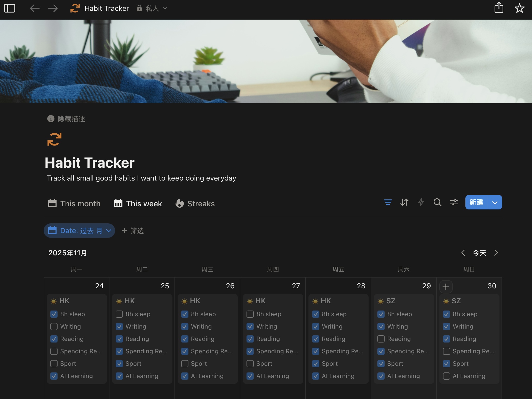532x399 pixels.
Task: Switch to the Streaks tab
Action: [x=195, y=203]
